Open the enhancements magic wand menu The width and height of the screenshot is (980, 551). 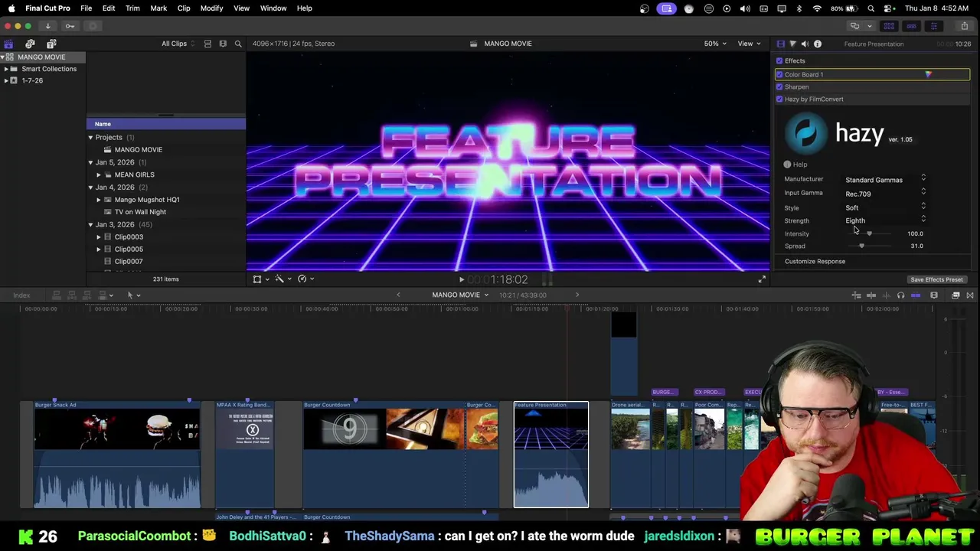tap(283, 279)
